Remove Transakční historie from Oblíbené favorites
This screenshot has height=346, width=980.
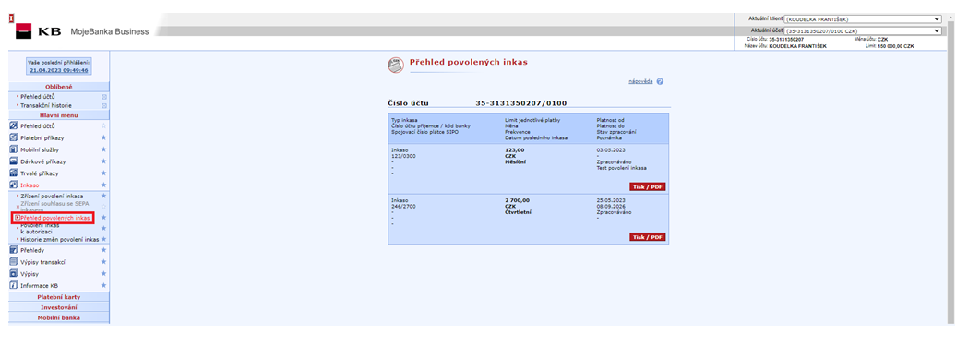[x=104, y=105]
